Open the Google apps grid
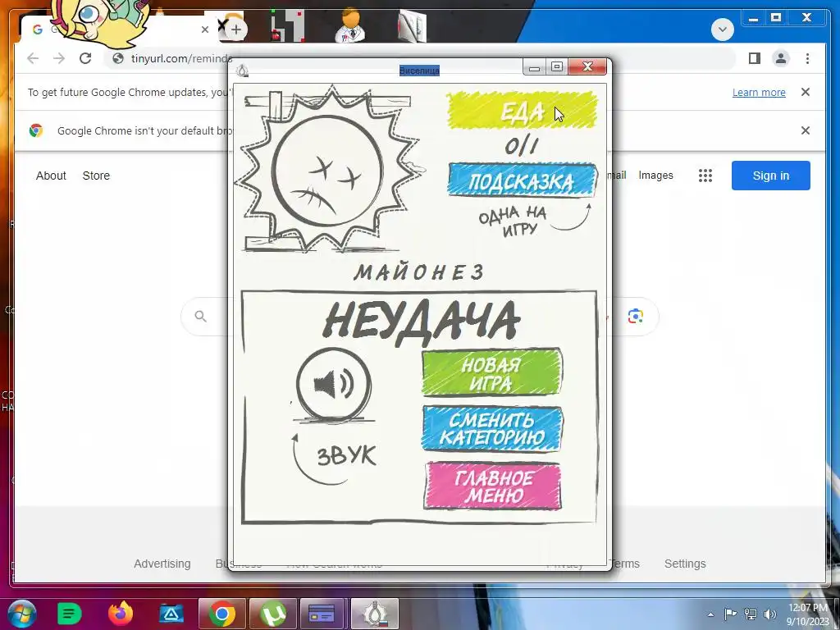 click(x=705, y=176)
